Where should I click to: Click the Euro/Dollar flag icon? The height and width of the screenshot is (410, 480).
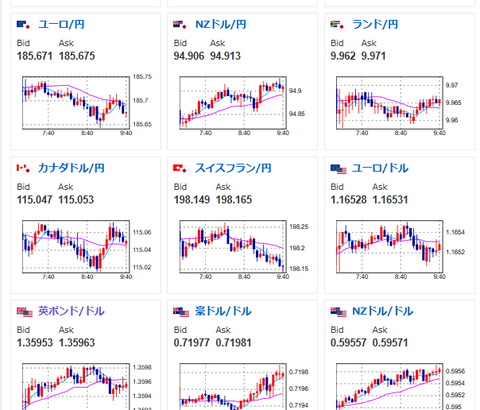click(338, 169)
